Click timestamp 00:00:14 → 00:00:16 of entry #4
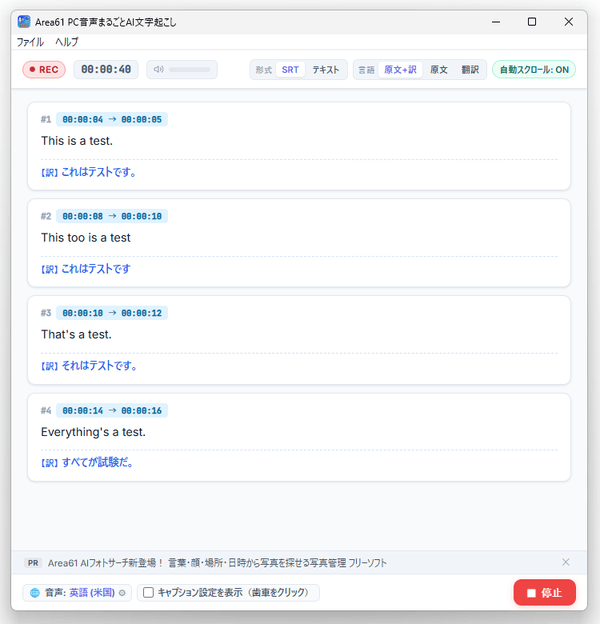600x624 pixels. tap(112, 410)
